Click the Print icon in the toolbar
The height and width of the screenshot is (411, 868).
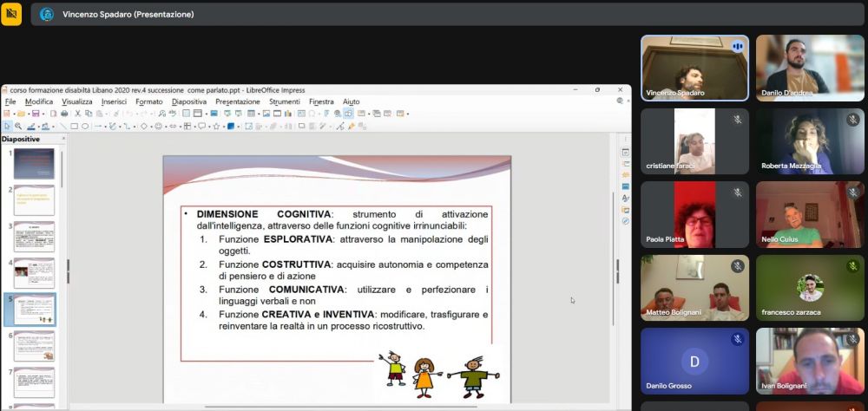tap(64, 114)
